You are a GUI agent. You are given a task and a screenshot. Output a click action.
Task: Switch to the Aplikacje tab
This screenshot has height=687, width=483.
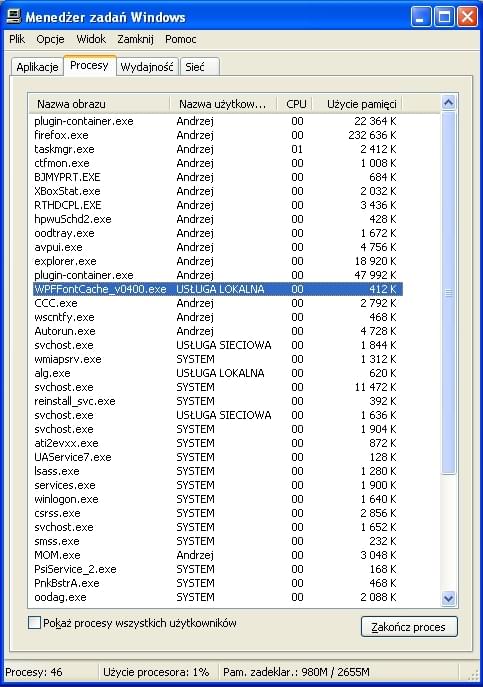tap(37, 67)
